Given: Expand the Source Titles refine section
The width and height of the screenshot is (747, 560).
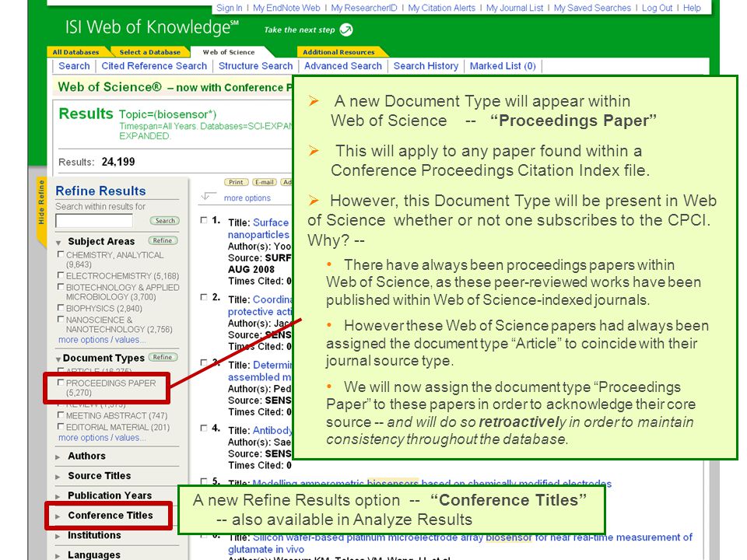Looking at the screenshot, I should coord(58,477).
